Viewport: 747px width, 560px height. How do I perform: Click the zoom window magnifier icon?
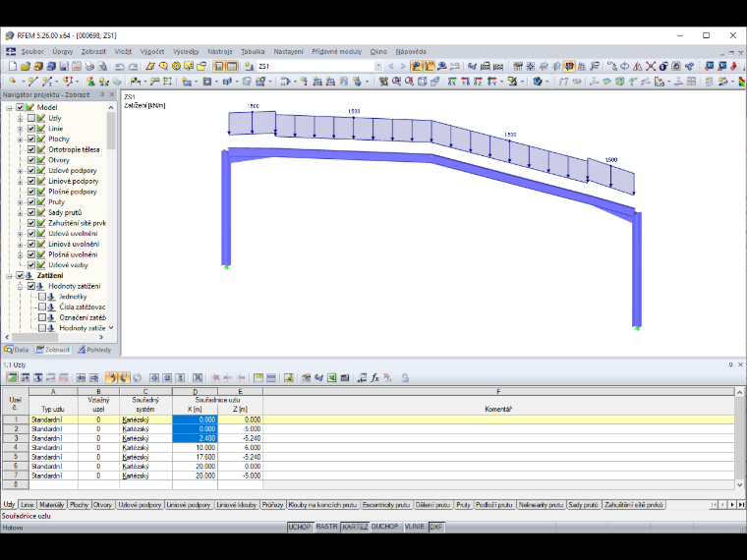click(x=396, y=82)
